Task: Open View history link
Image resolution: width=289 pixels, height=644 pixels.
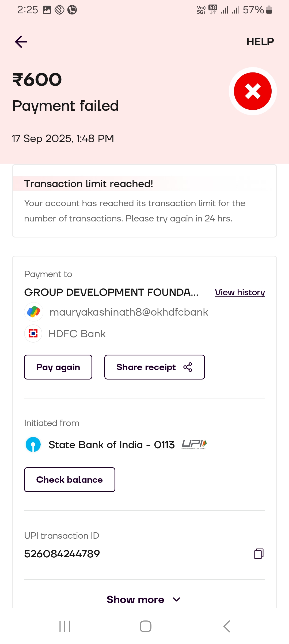Action: point(240,292)
